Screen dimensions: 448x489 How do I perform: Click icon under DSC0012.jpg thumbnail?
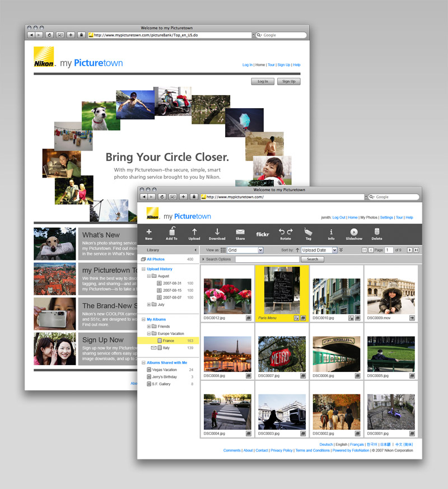(x=249, y=318)
